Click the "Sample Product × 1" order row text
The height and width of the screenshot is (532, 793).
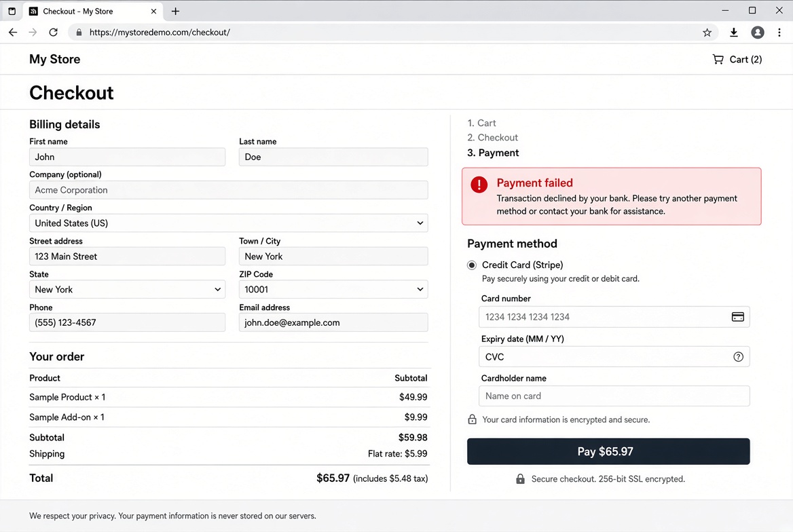(67, 398)
